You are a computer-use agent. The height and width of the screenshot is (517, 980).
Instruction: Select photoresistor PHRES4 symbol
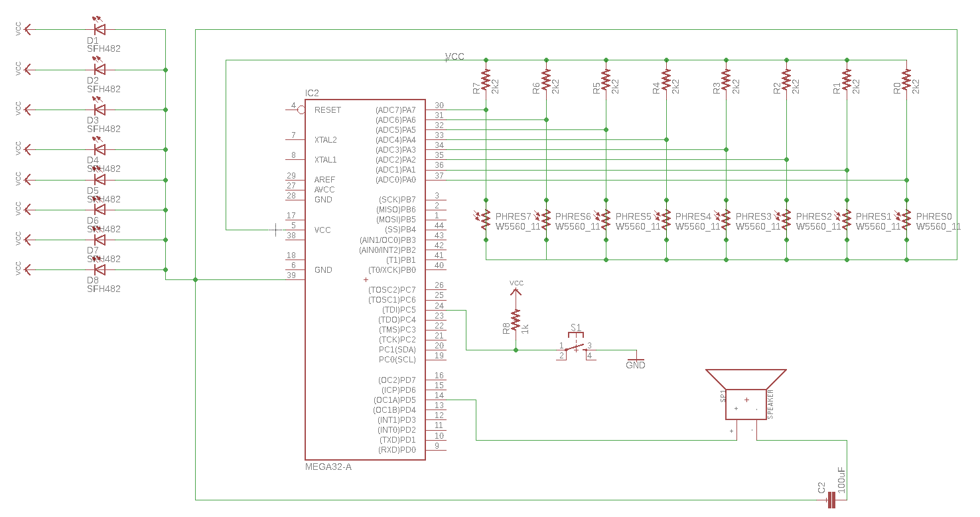663,220
